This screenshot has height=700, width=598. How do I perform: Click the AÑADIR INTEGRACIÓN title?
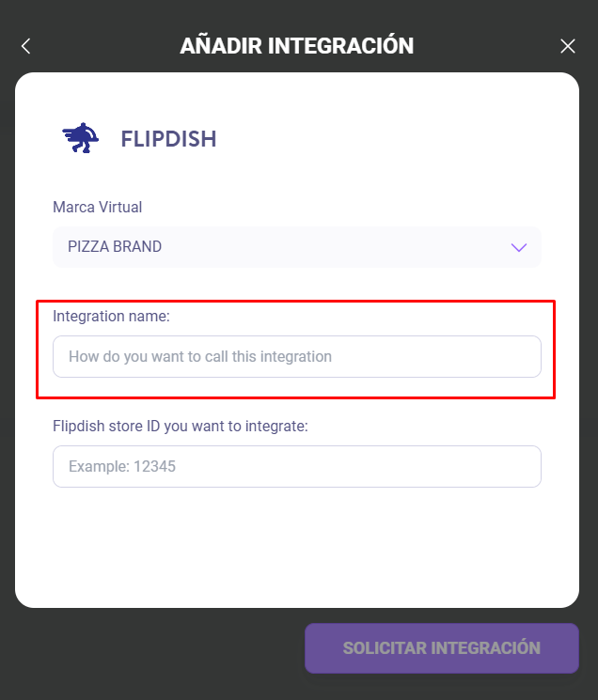pos(297,45)
